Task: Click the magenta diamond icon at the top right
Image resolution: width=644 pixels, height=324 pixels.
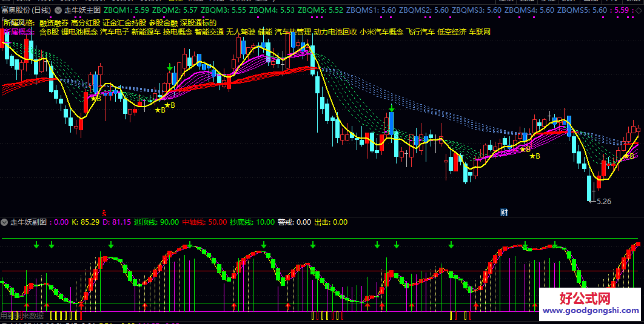Action: 639,10
